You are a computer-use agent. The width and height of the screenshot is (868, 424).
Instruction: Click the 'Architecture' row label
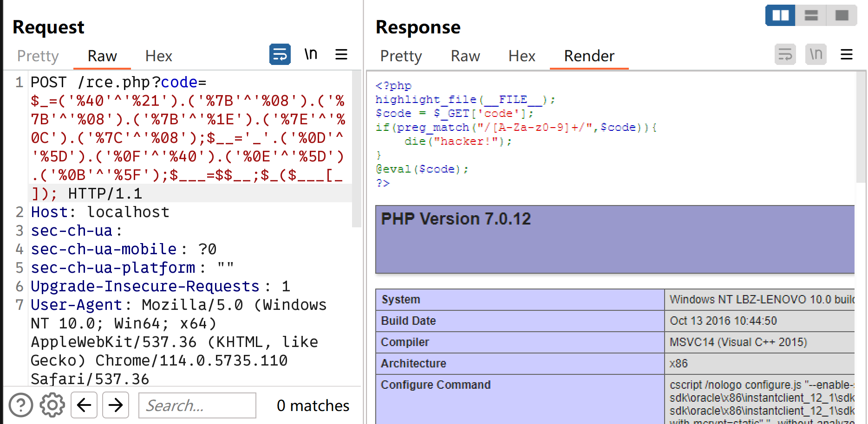(413, 364)
